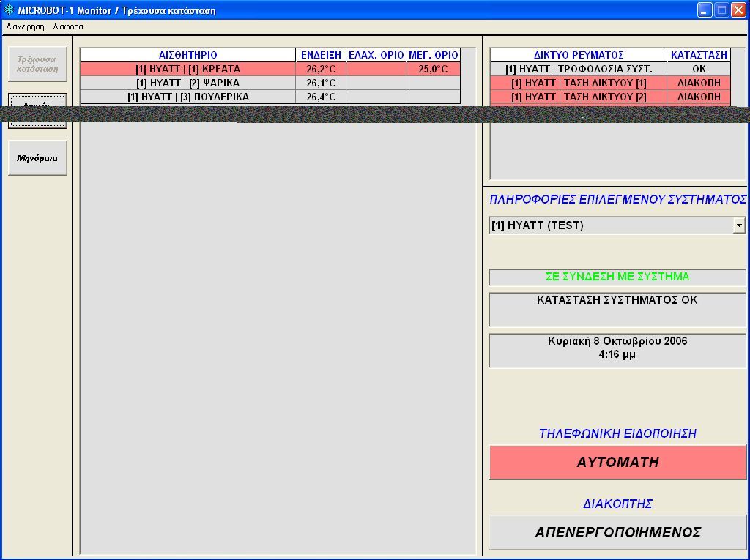Screen dimensions: 750x560
Task: Click the ΚΑΤΑΣΤΑΣΗ ΣΥΣΤΗΜΑΤΟΣ ΟΚ status field
Action: (617, 309)
